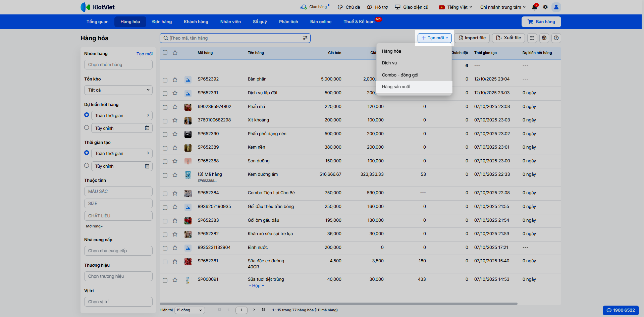Screen dimensions: 644x317
Task: Check the SP652391 row checkbox
Action: click(x=165, y=93)
